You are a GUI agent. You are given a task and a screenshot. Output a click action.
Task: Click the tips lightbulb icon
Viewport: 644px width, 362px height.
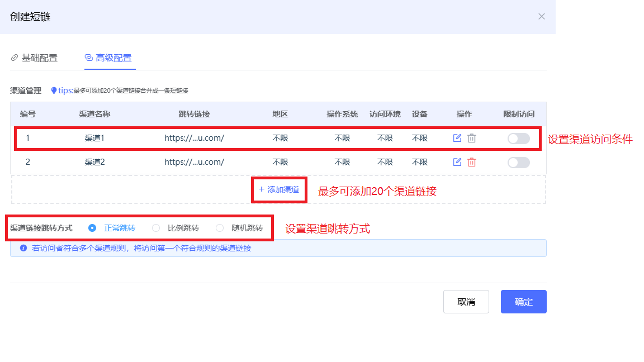[54, 90]
